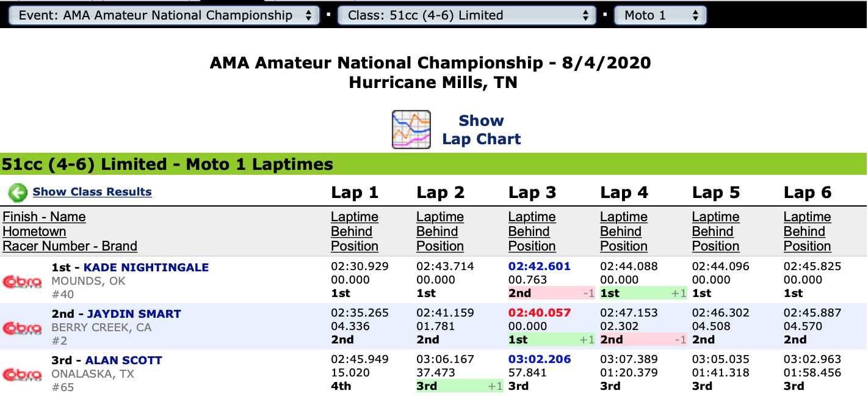View Jaydin Smart's rider page

point(134,314)
